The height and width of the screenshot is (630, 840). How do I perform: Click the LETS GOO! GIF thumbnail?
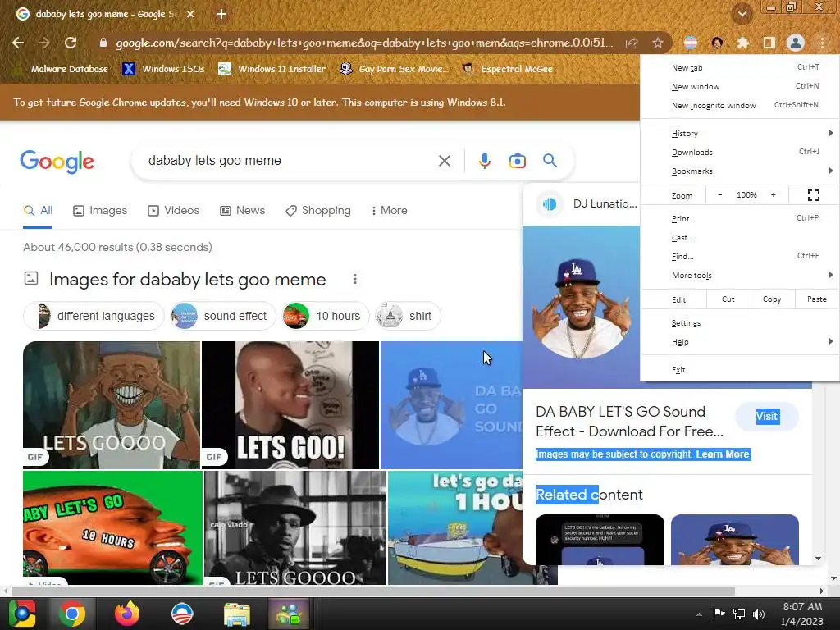click(x=290, y=405)
